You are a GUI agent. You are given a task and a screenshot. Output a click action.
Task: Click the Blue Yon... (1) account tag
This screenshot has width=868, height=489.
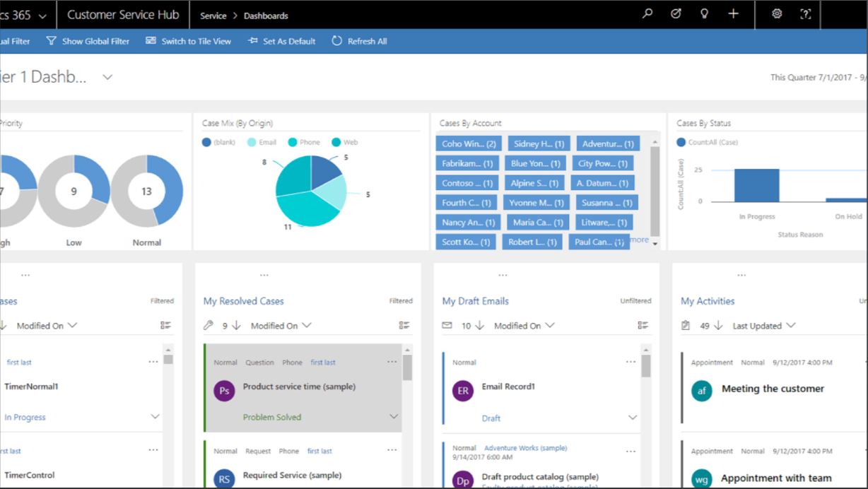point(535,163)
